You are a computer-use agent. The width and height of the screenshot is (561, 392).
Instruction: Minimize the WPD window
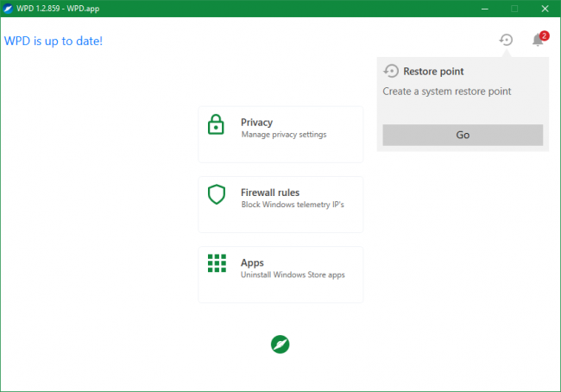click(x=485, y=9)
